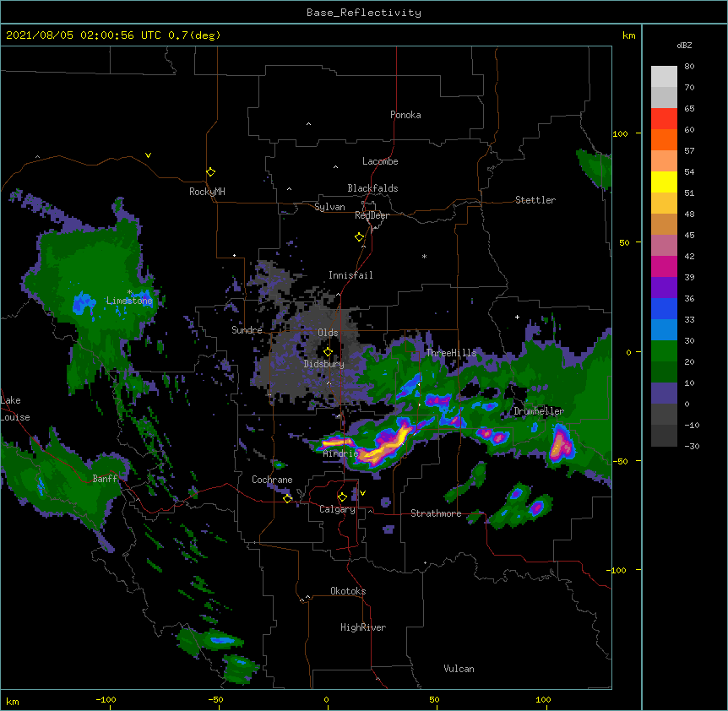This screenshot has height=711, width=728.
Task: Click the yellow diamond marker near RockyMH
Action: (210, 172)
